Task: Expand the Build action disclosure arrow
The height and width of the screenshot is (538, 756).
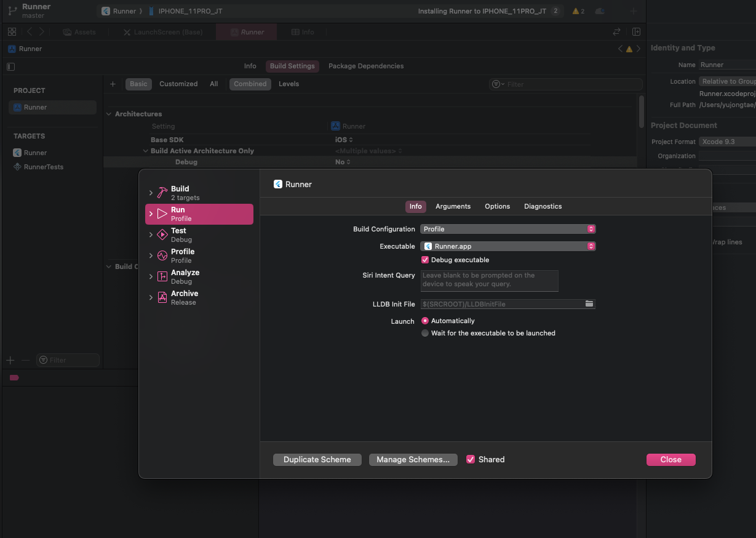Action: click(151, 193)
